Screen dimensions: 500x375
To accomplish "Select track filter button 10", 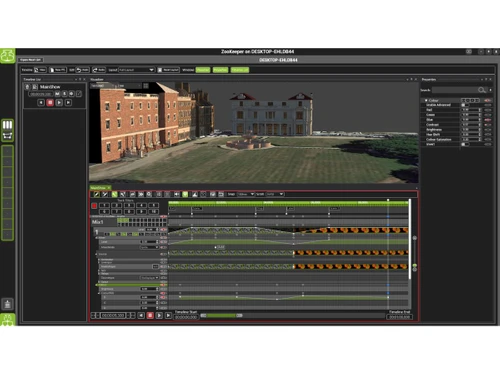I will pyautogui.click(x=153, y=212).
